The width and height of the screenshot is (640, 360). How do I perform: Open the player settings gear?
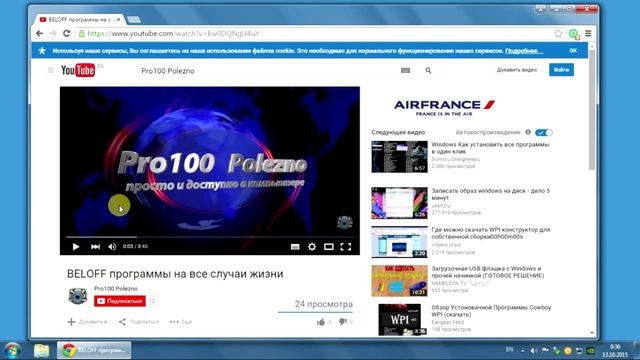[312, 247]
